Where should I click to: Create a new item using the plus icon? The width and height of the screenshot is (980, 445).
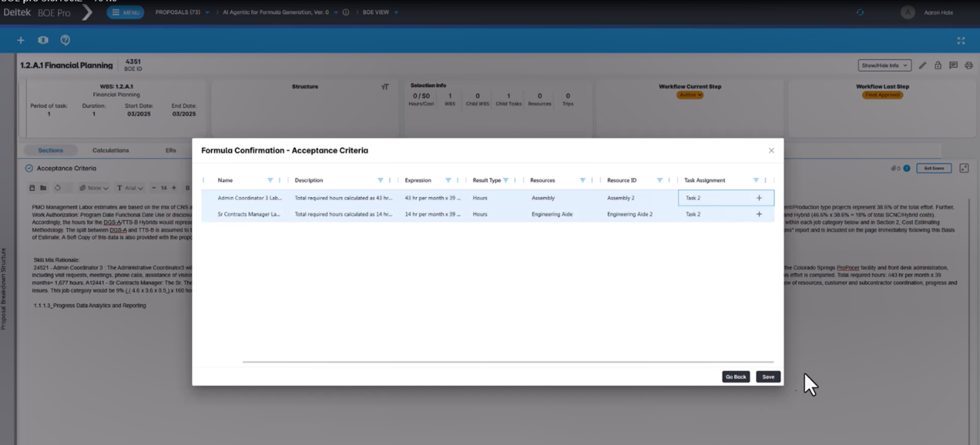point(21,40)
